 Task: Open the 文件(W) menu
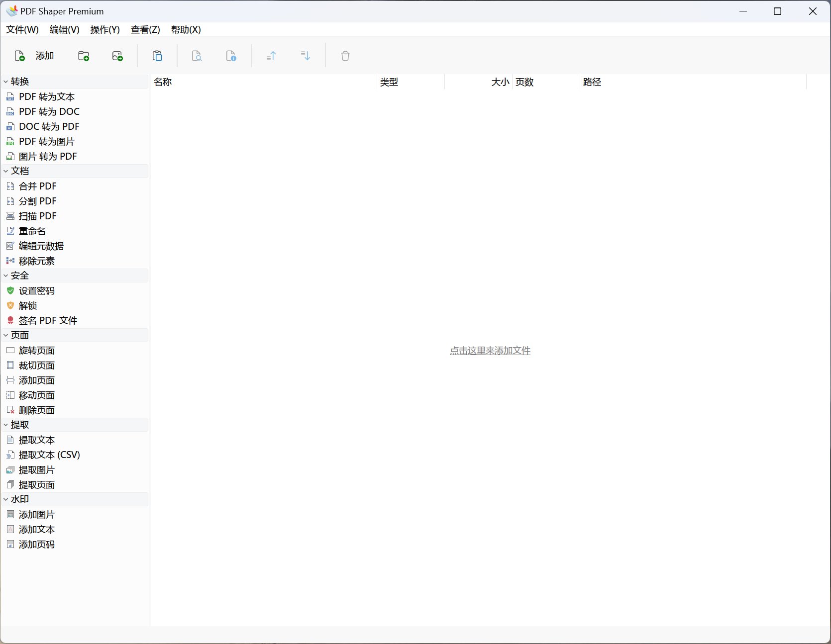22,30
